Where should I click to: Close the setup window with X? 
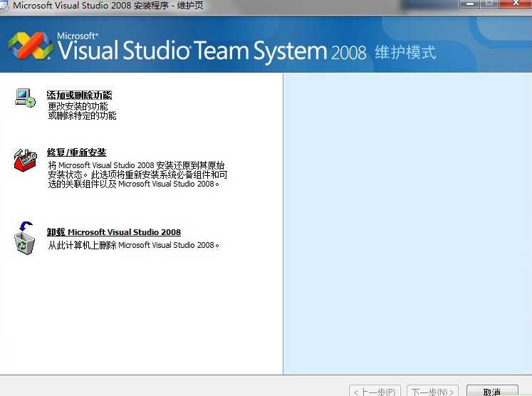[516, 4]
